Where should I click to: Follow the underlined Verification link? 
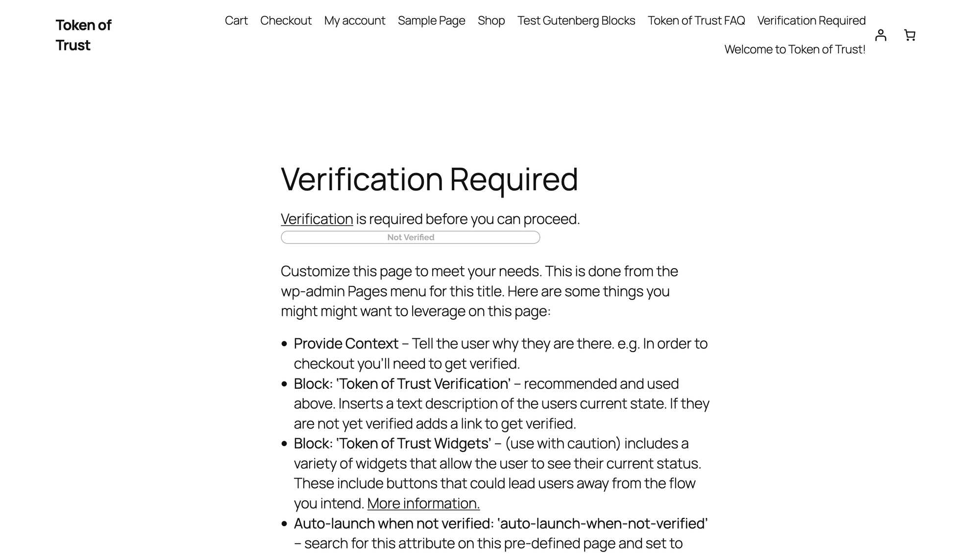[317, 219]
